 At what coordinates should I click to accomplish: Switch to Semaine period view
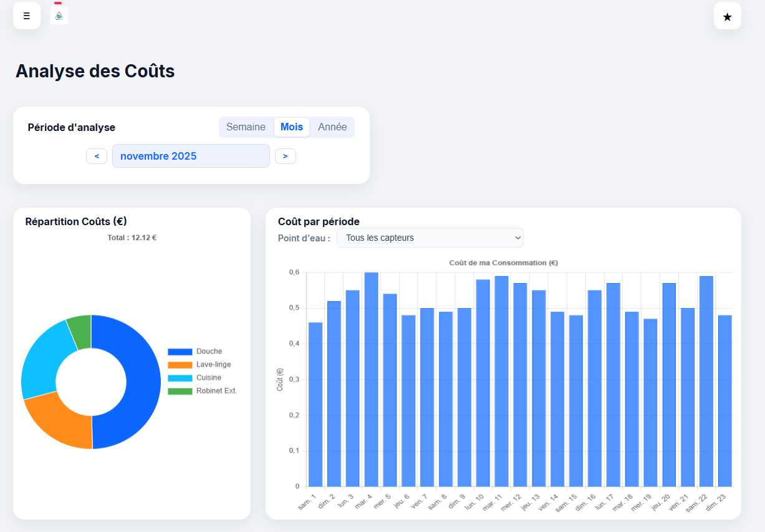point(246,127)
